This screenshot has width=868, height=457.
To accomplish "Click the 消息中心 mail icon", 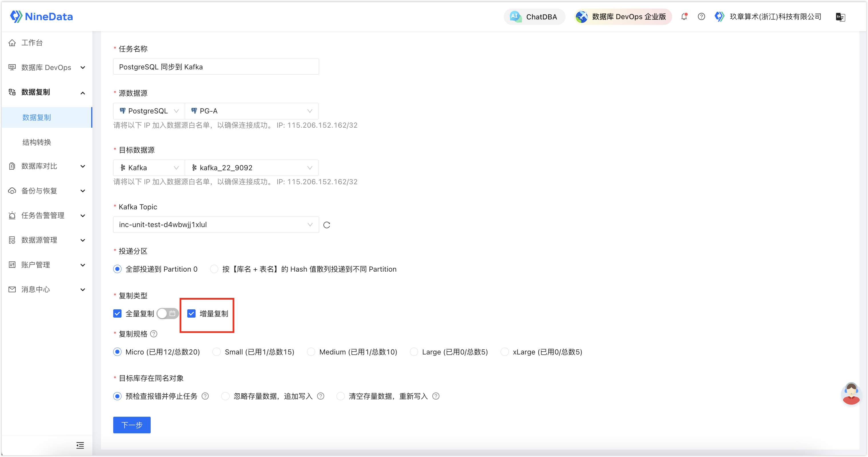I will 12,289.
